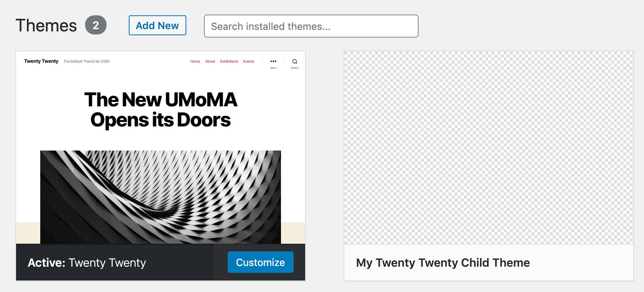Focus the Search installed themes field
The image size is (644, 292).
point(311,26)
